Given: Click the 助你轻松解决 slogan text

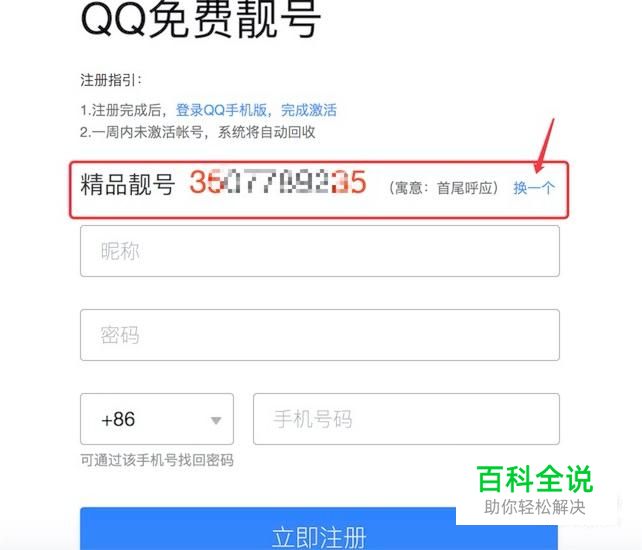Looking at the screenshot, I should tap(535, 507).
